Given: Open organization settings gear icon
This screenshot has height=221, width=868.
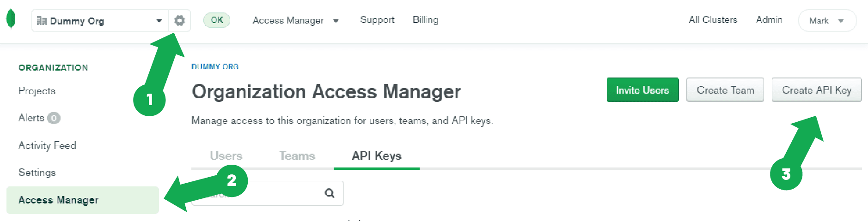Looking at the screenshot, I should [179, 21].
